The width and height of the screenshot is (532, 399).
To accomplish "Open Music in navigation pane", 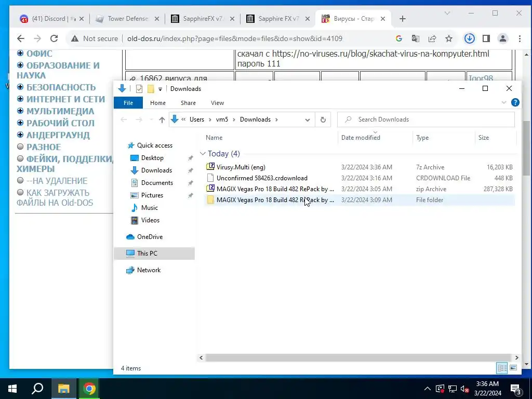I will pyautogui.click(x=149, y=208).
